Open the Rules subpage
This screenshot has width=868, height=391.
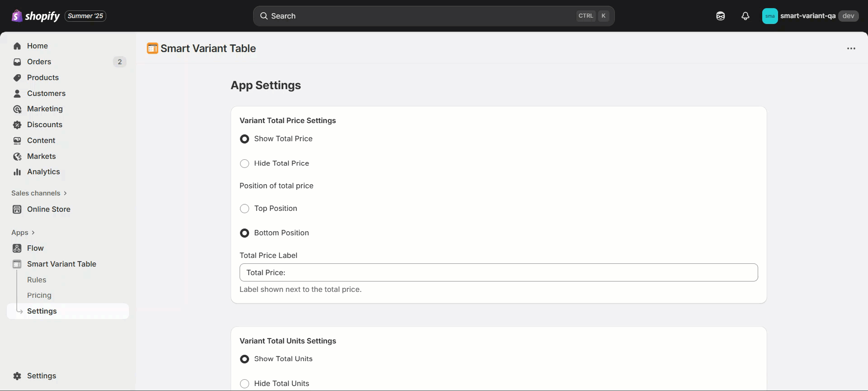click(37, 280)
